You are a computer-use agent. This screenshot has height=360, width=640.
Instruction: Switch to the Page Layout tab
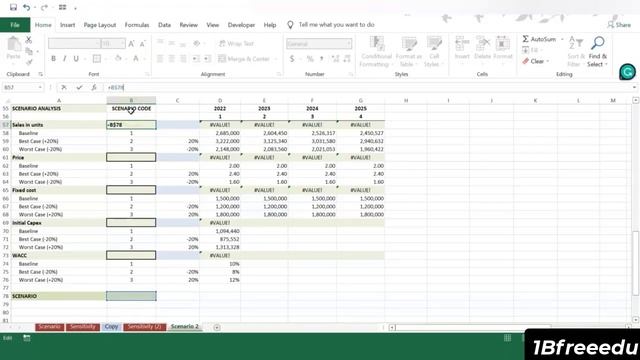(100, 25)
